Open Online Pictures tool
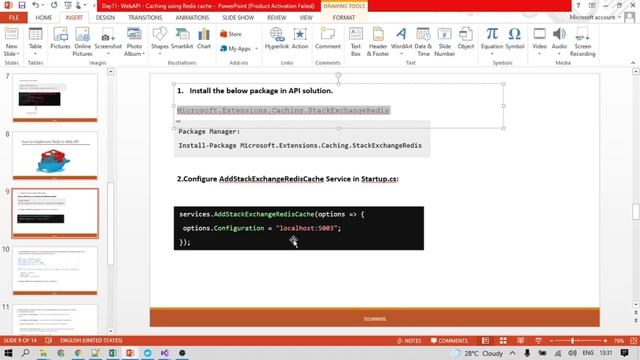640x360 pixels. point(82,42)
